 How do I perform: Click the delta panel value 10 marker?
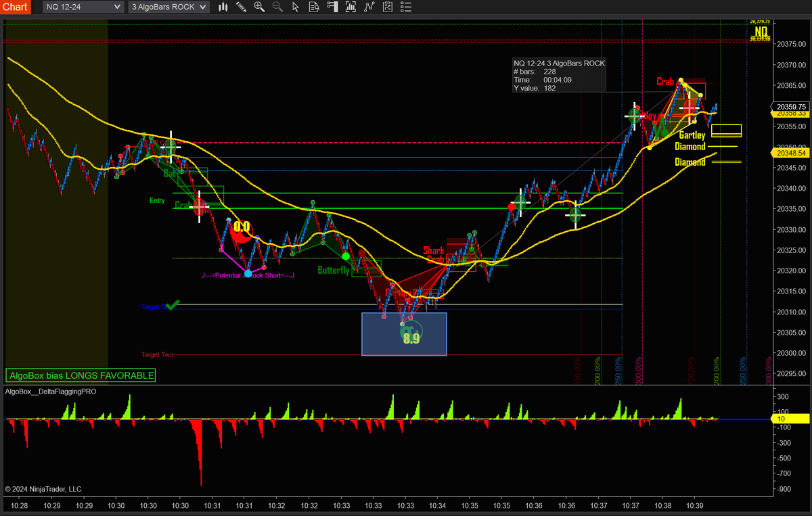[789, 419]
